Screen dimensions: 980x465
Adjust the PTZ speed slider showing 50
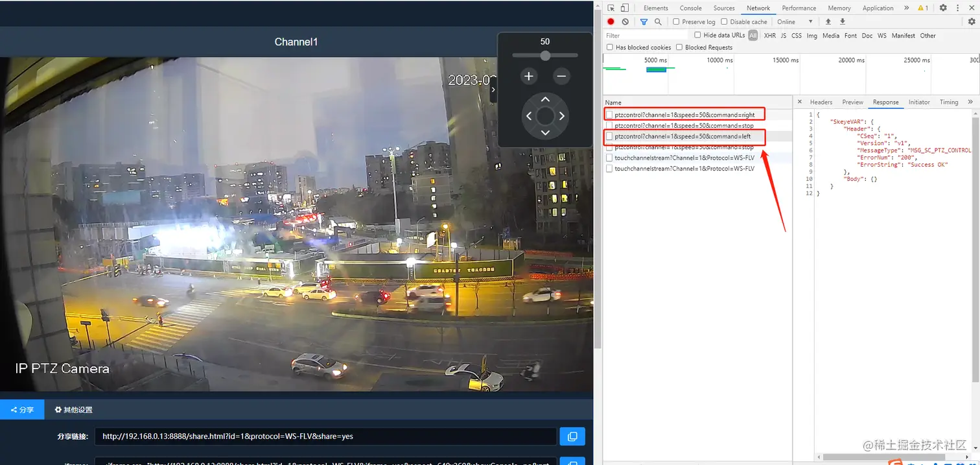[x=545, y=56]
